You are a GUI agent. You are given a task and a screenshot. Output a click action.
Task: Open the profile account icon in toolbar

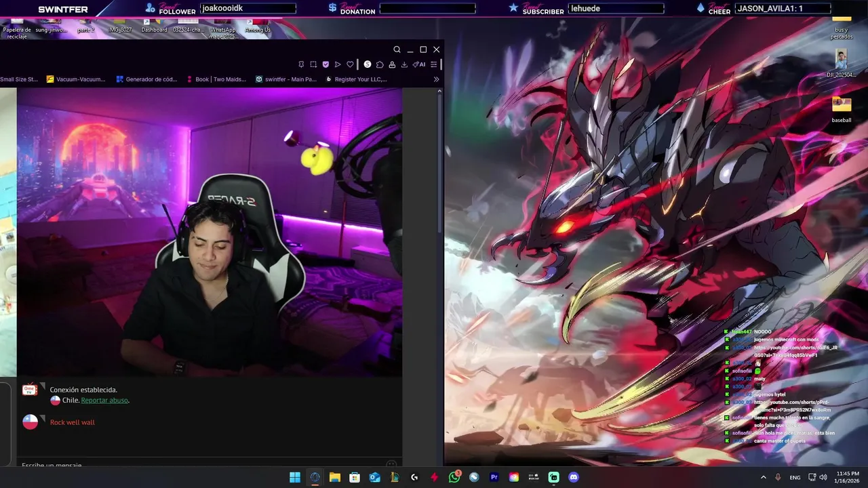tap(392, 64)
